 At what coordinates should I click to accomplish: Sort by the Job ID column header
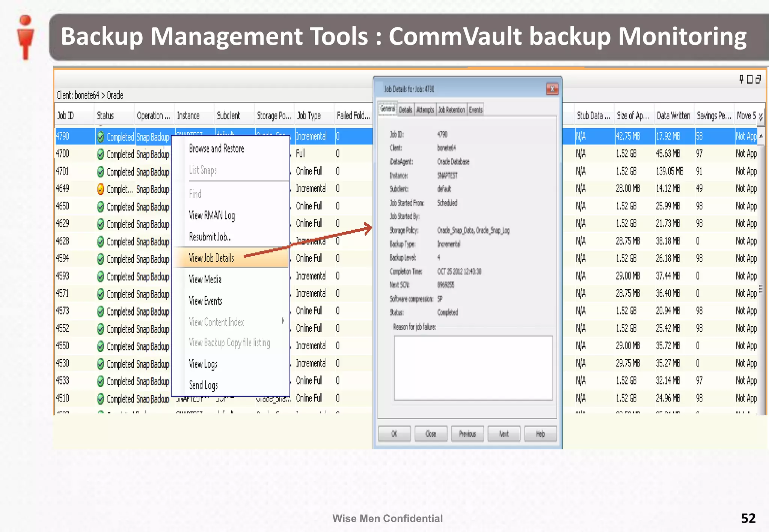[74, 116]
